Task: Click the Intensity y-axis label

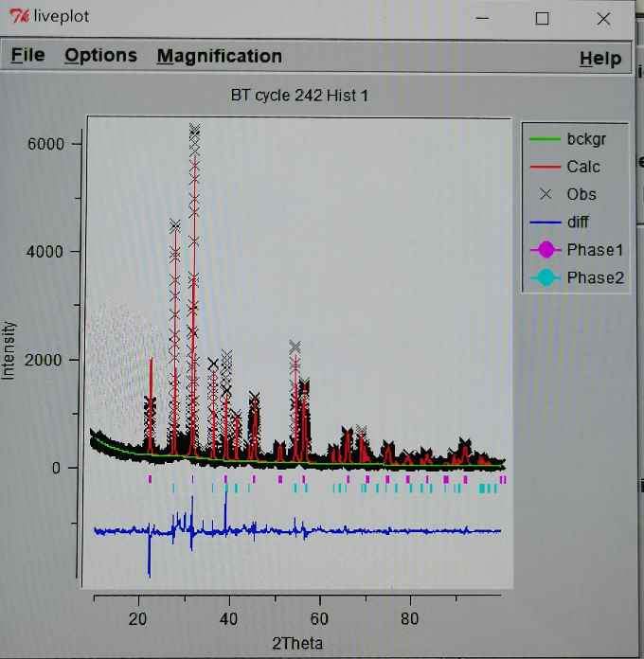Action: click(x=9, y=350)
